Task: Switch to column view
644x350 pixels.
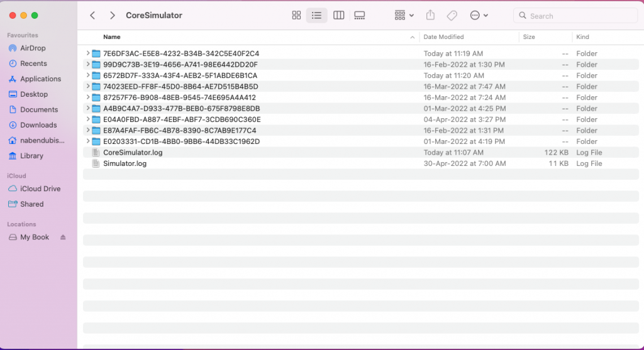Action: point(338,16)
